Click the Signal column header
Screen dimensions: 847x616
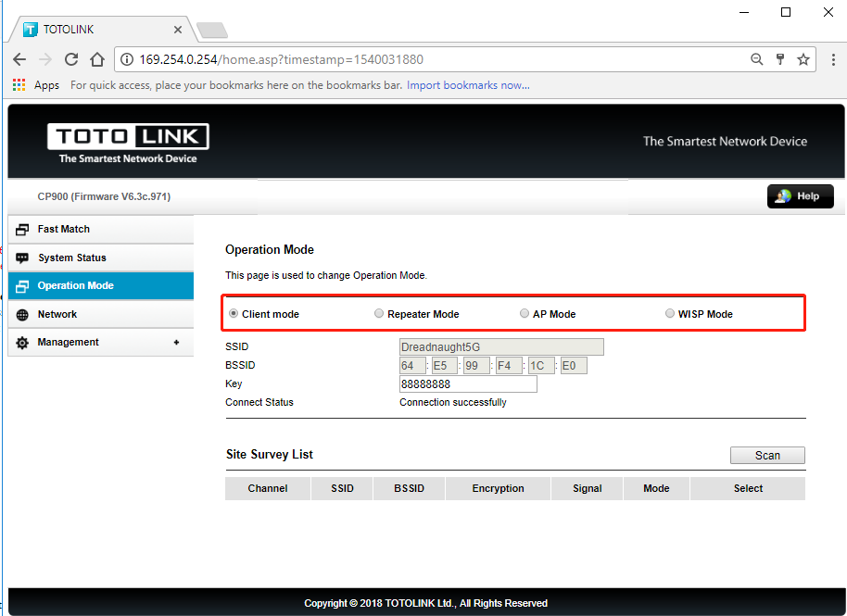click(588, 488)
